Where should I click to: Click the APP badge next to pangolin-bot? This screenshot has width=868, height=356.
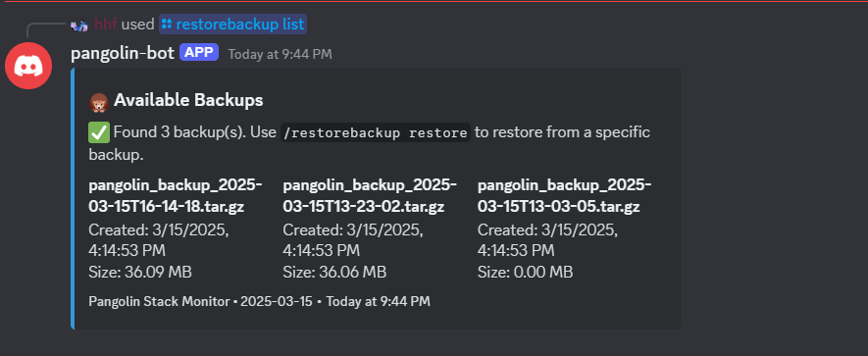click(x=199, y=53)
